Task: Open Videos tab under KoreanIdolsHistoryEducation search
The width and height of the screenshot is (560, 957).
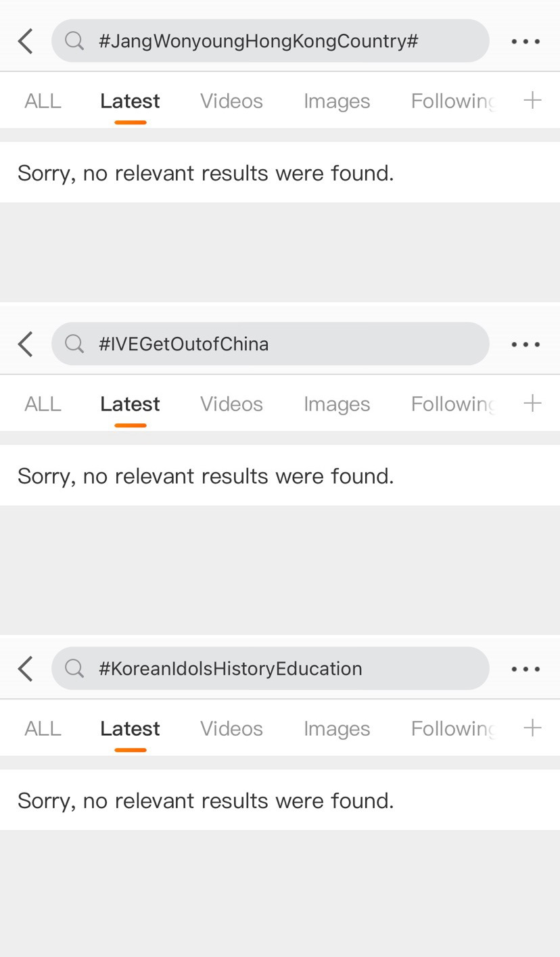Action: pos(231,729)
